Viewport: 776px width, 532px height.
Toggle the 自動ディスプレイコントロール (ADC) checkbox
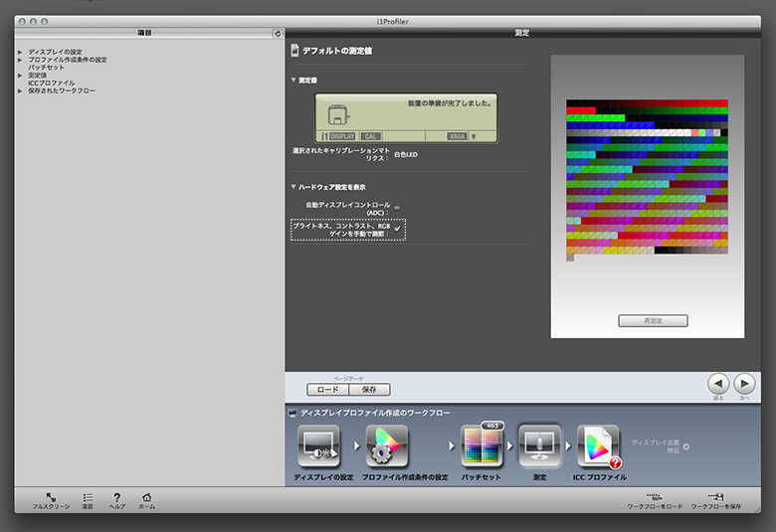pos(397,208)
